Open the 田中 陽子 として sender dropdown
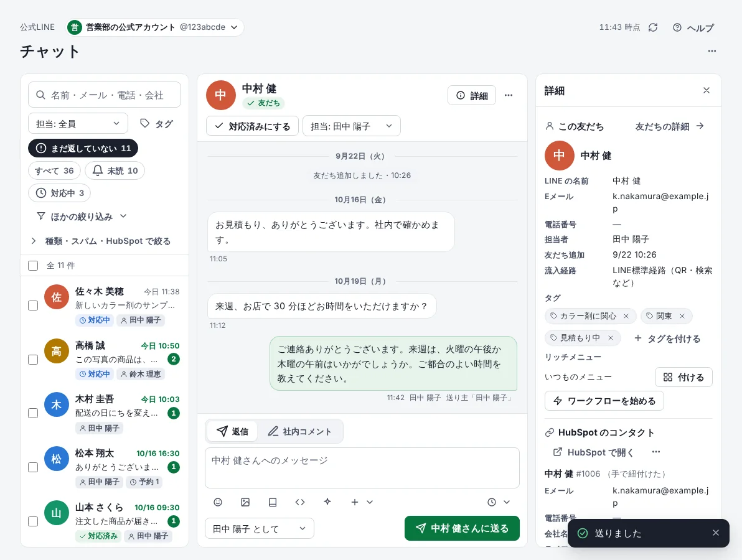Image resolution: width=742 pixels, height=560 pixels. (x=260, y=528)
